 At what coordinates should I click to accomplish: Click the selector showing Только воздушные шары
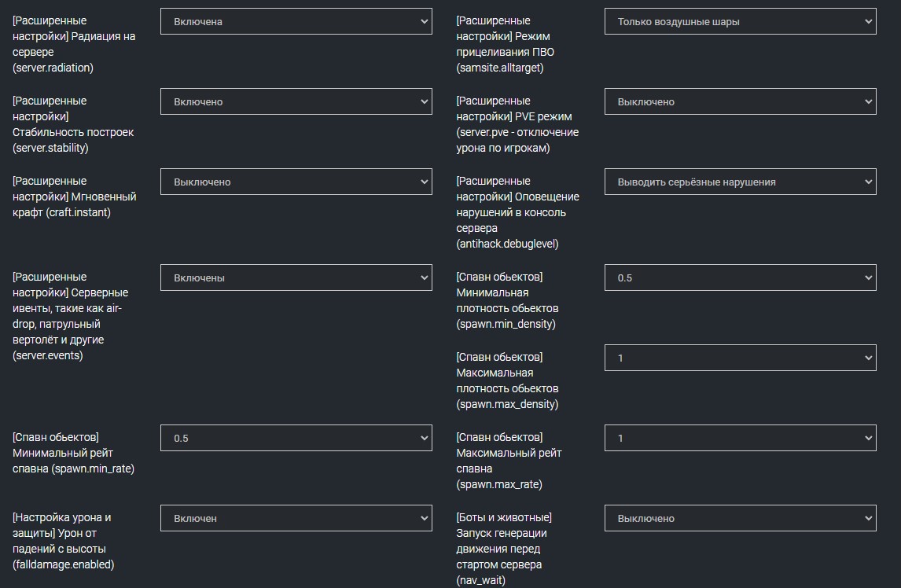click(x=740, y=20)
